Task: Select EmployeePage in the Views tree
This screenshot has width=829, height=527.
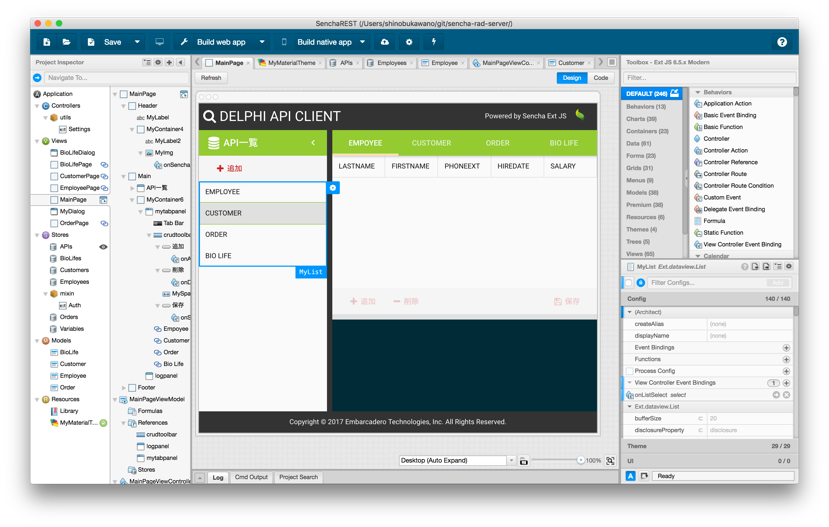Action: (x=79, y=188)
